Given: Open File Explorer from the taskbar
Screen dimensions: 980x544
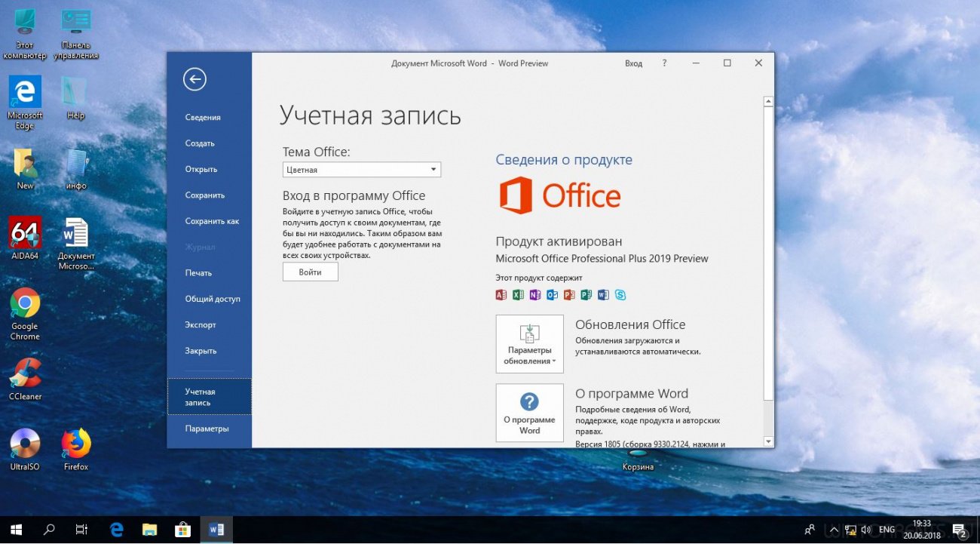Looking at the screenshot, I should click(149, 530).
